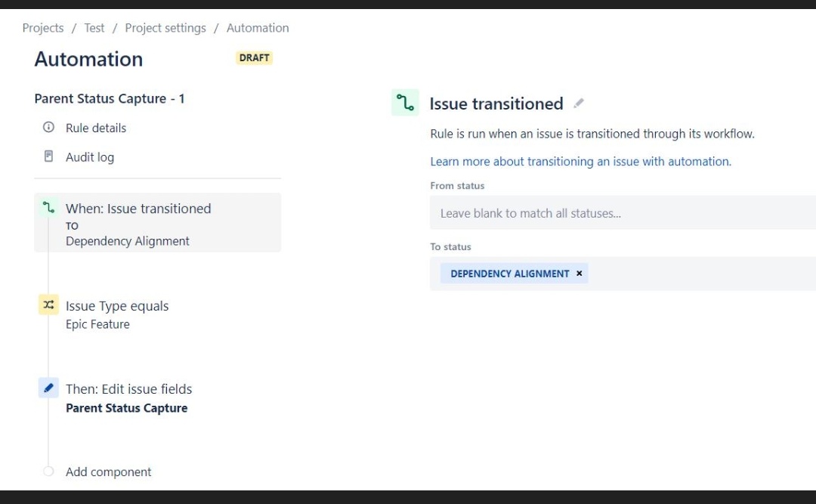Open the From status dropdown field

tap(623, 213)
